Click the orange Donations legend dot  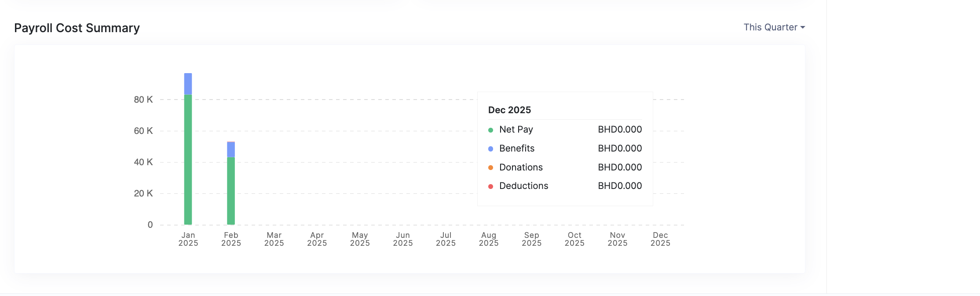coord(490,167)
